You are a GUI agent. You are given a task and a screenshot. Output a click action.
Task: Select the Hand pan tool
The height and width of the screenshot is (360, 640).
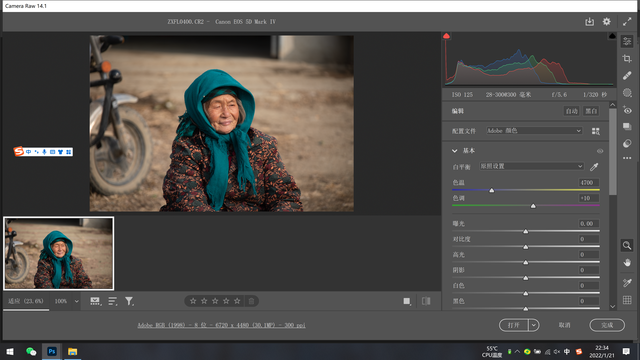pos(627,262)
